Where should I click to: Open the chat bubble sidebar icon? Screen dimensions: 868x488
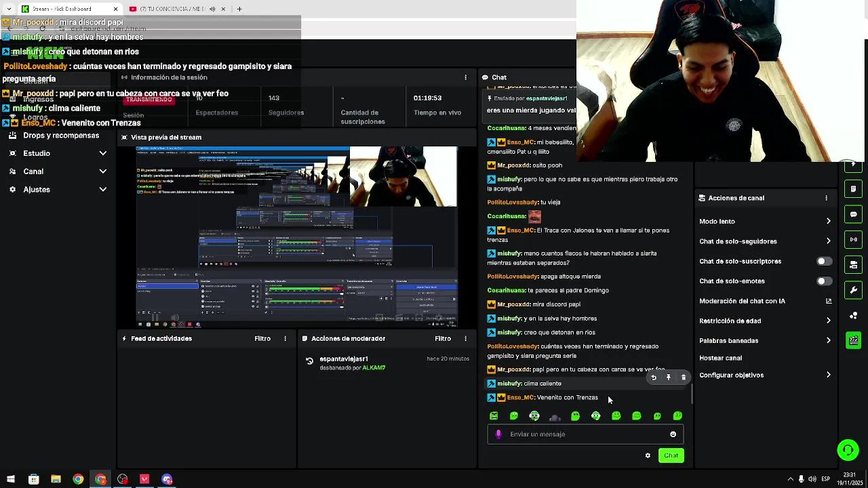click(x=854, y=214)
